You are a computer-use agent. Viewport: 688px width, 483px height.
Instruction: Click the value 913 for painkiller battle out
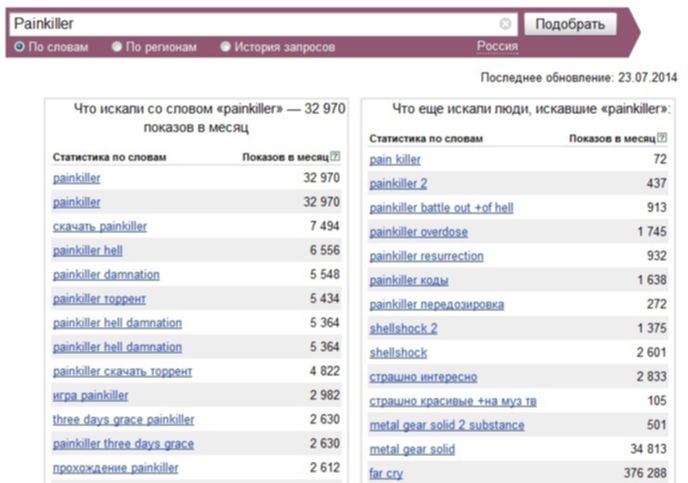click(657, 207)
